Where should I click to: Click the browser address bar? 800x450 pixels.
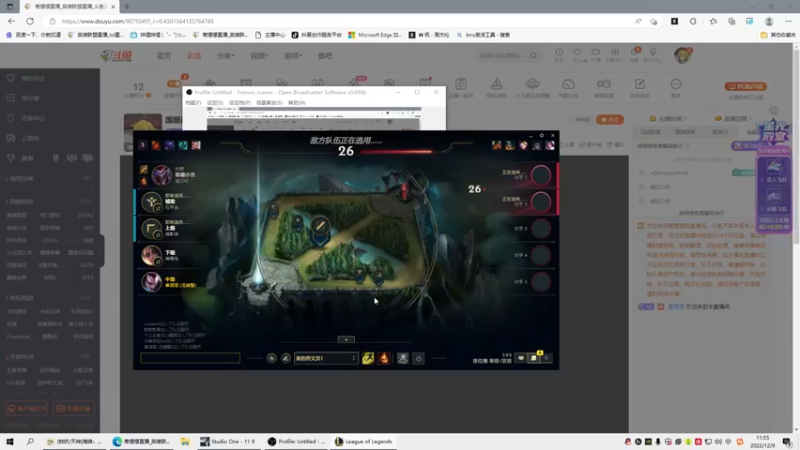tap(337, 21)
